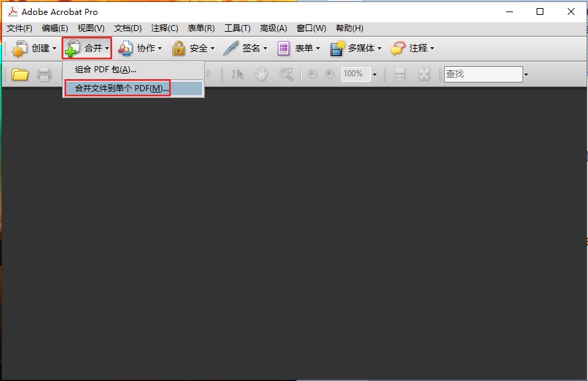
Task: Click the printer icon in toolbar
Action: pyautogui.click(x=45, y=74)
